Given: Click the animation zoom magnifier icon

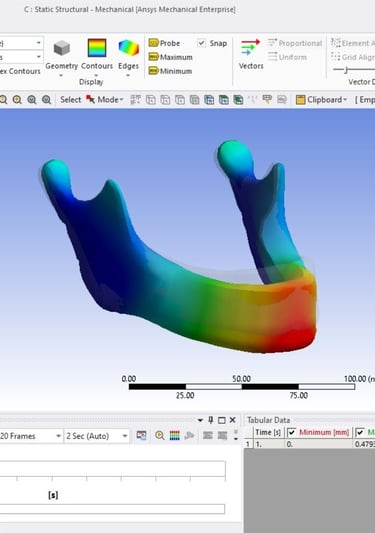Looking at the screenshot, I should pos(159,435).
